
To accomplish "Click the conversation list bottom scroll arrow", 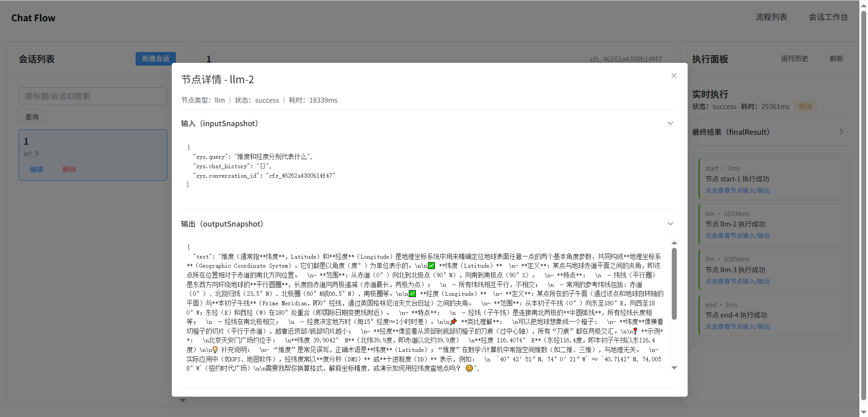I will (x=183, y=400).
